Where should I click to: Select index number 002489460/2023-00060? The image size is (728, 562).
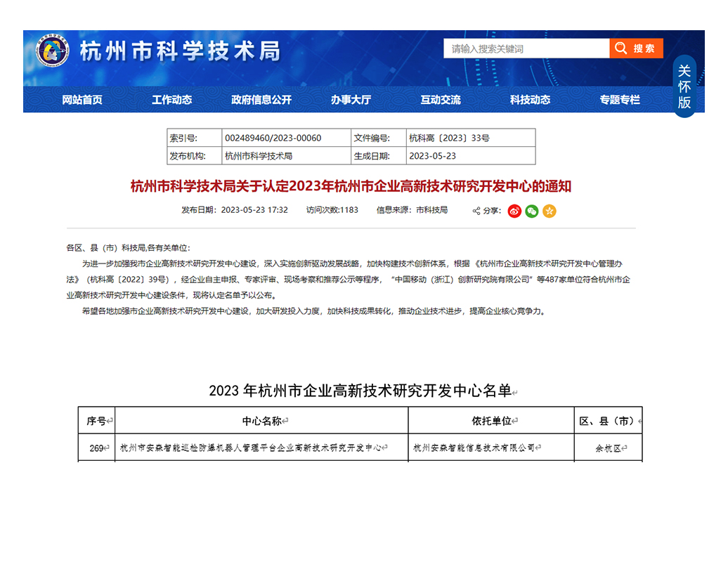[273, 138]
